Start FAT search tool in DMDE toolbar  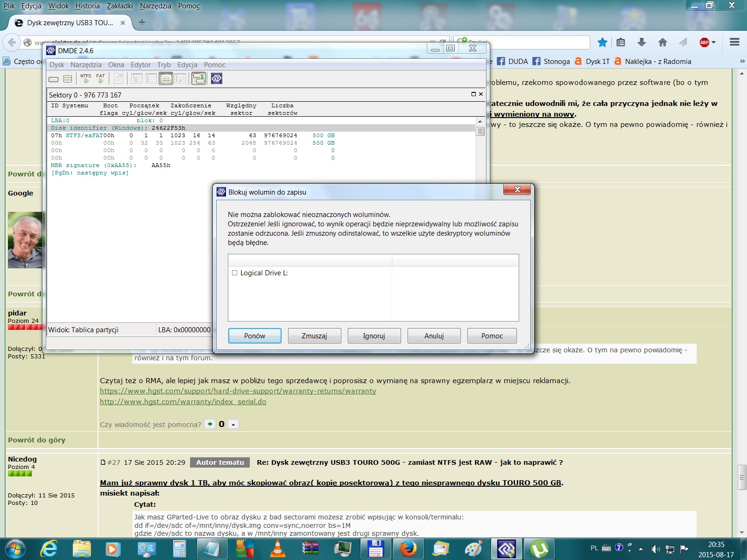click(x=100, y=78)
